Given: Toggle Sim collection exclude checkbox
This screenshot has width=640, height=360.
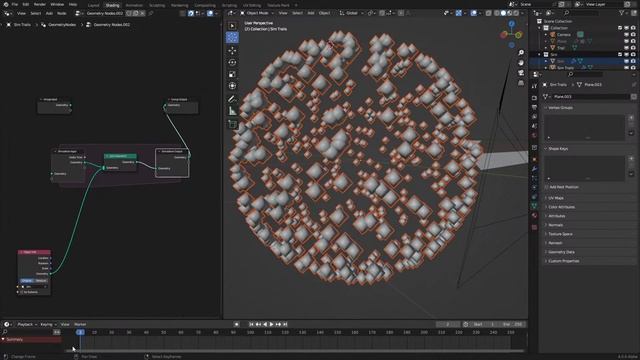Looking at the screenshot, I should click(x=620, y=54).
